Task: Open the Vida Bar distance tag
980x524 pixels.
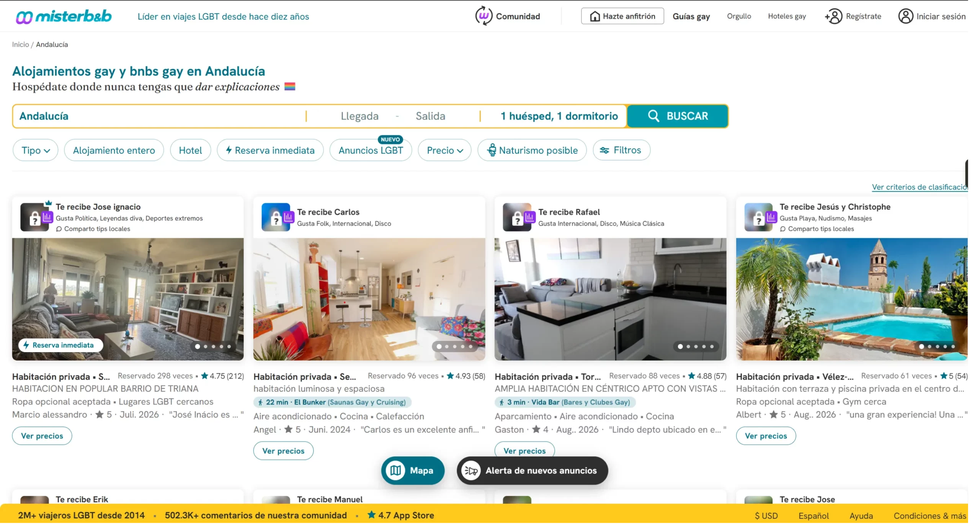Action: tap(565, 402)
